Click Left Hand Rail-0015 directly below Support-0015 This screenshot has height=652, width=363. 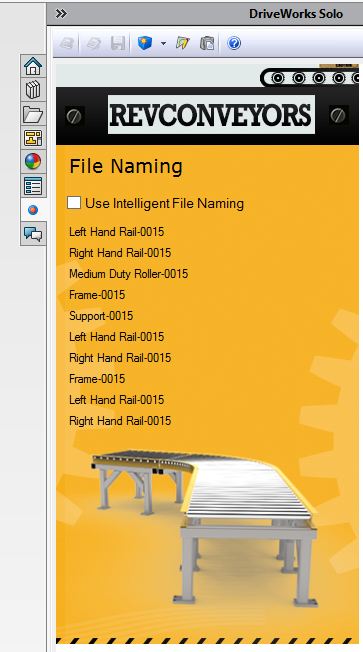(116, 337)
